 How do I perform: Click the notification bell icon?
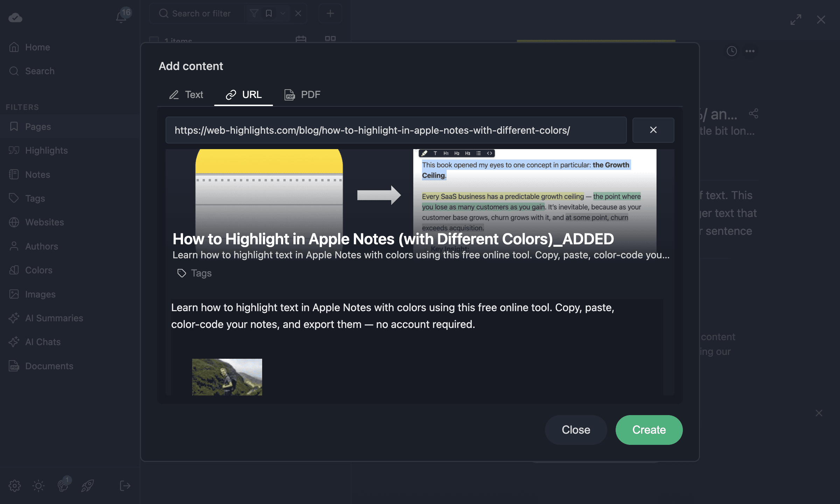pos(120,17)
